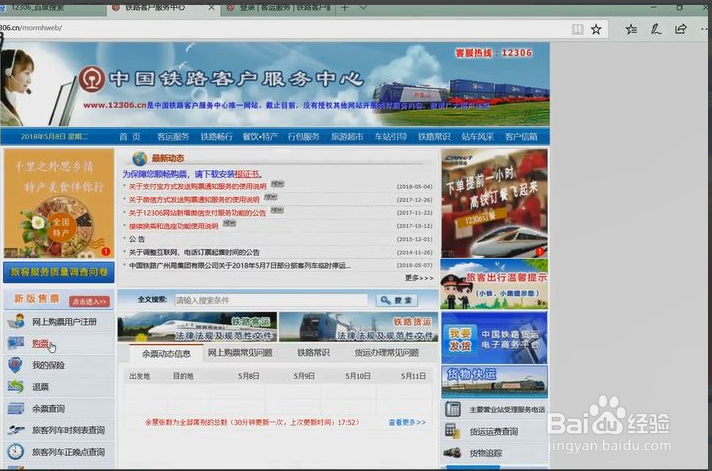Open 行包服务 navigation menu
The image size is (712, 471).
coord(303,137)
